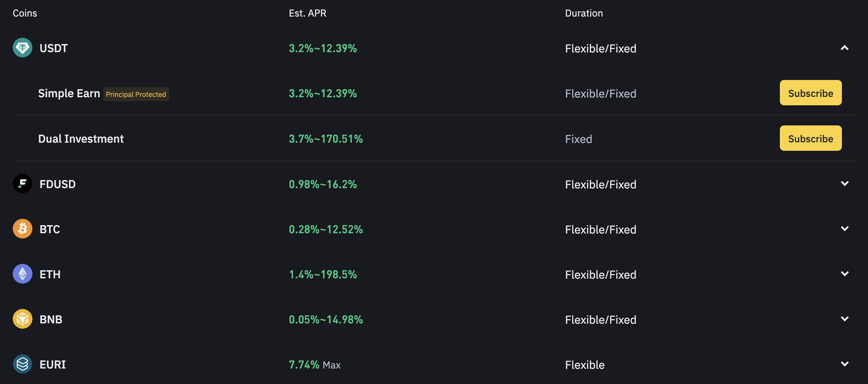Click the FDUSD coin icon
Viewport: 868px width, 384px height.
point(23,184)
